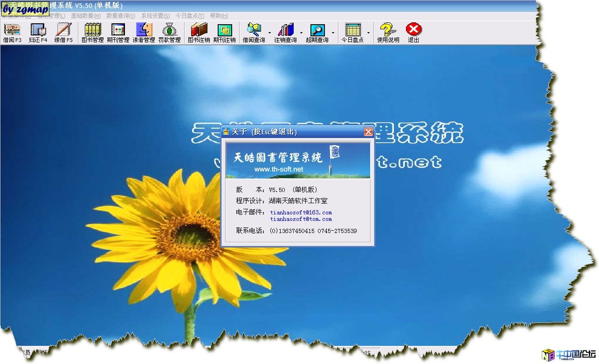The image size is (599, 364).
Task: Click the 关于 dialog title bar icon
Action: (226, 132)
